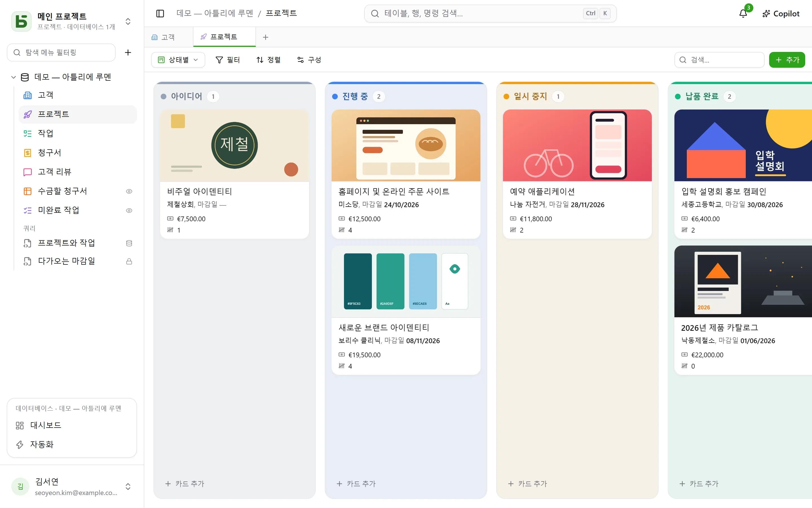Open 대시보드 from bottom panel
Image resolution: width=812 pixels, height=508 pixels.
coord(72,425)
